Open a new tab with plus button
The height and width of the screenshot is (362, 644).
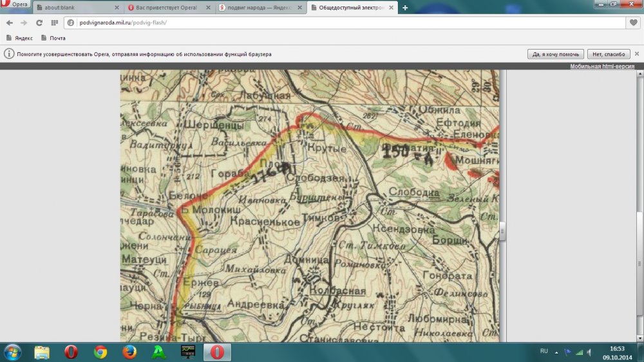[405, 8]
